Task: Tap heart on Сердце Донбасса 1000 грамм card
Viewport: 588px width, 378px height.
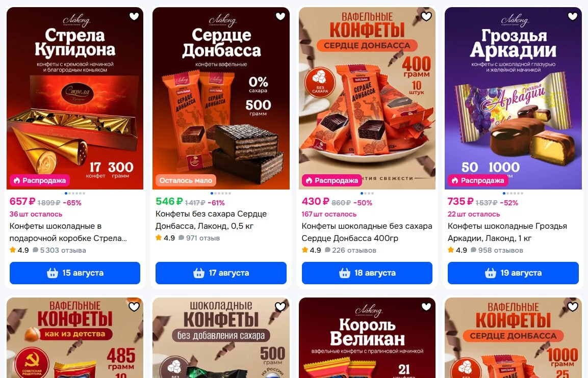Action: click(x=572, y=307)
